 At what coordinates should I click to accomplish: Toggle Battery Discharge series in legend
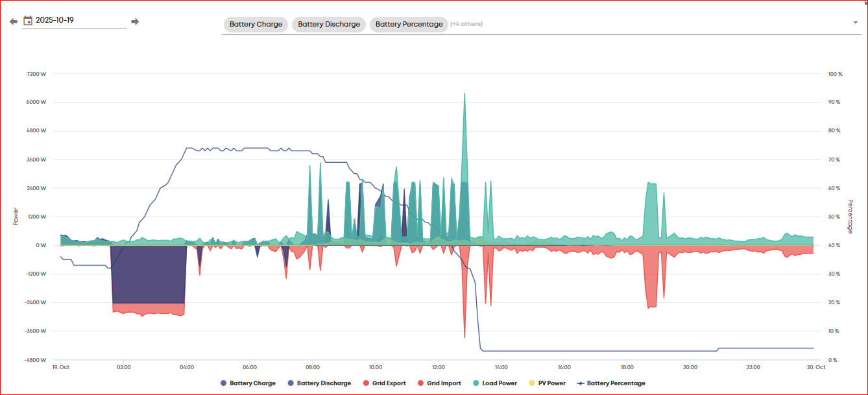(319, 383)
